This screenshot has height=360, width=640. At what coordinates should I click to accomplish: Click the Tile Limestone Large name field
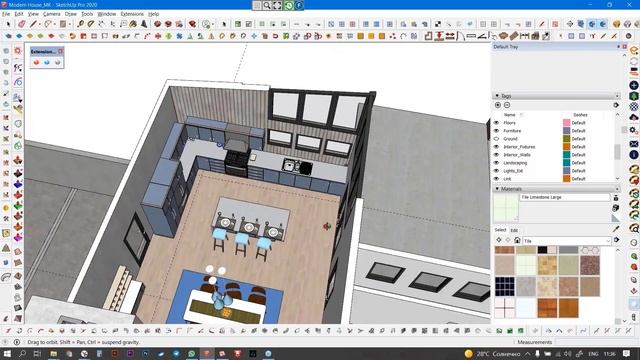click(x=565, y=197)
